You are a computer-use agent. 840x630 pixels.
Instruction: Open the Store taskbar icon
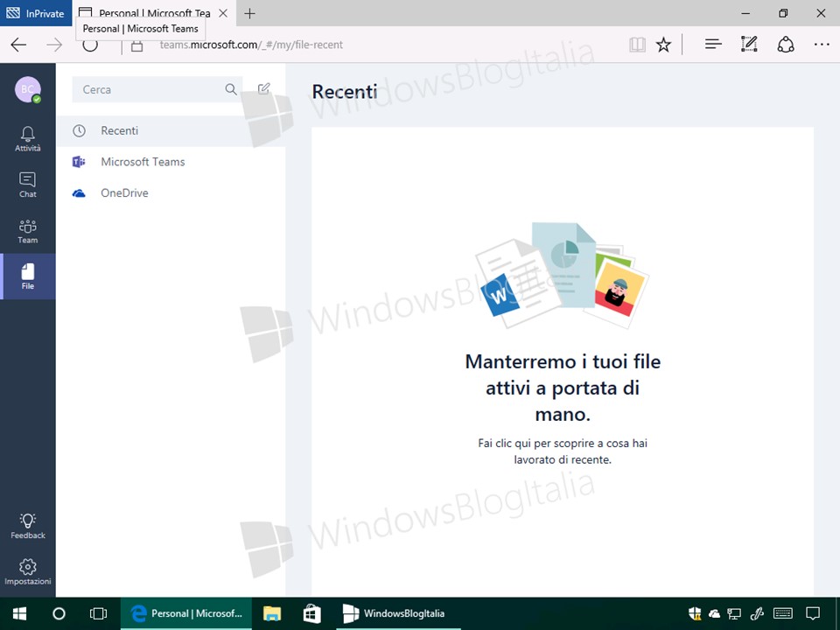311,613
